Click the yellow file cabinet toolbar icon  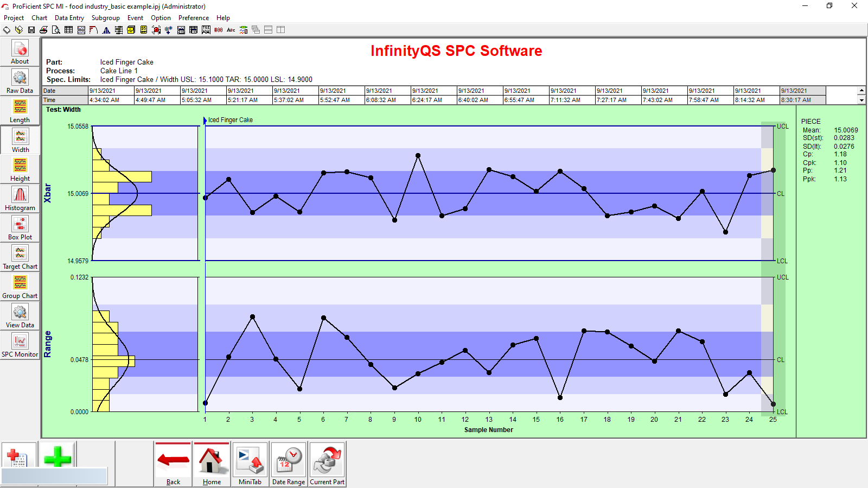[x=131, y=30]
